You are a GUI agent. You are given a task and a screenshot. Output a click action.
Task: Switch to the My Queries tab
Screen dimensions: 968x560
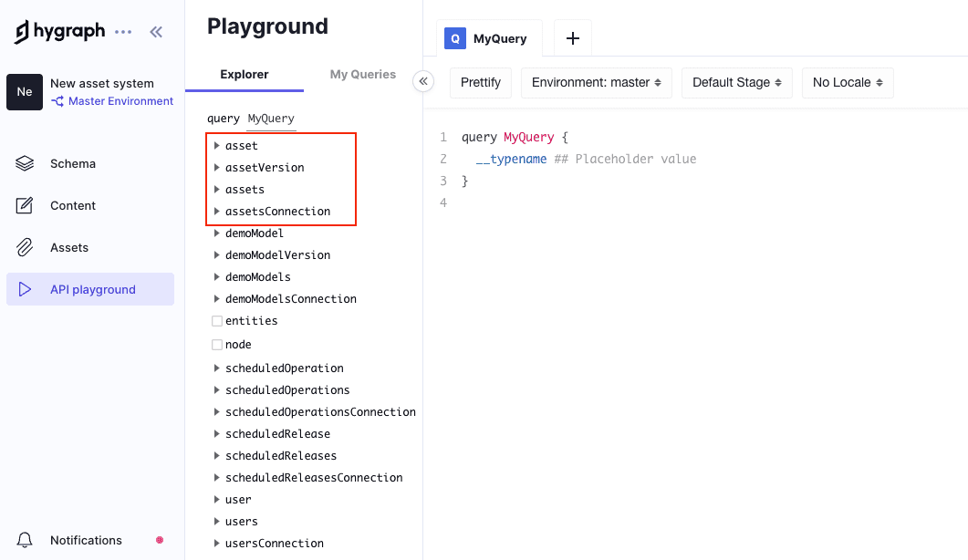pos(362,74)
